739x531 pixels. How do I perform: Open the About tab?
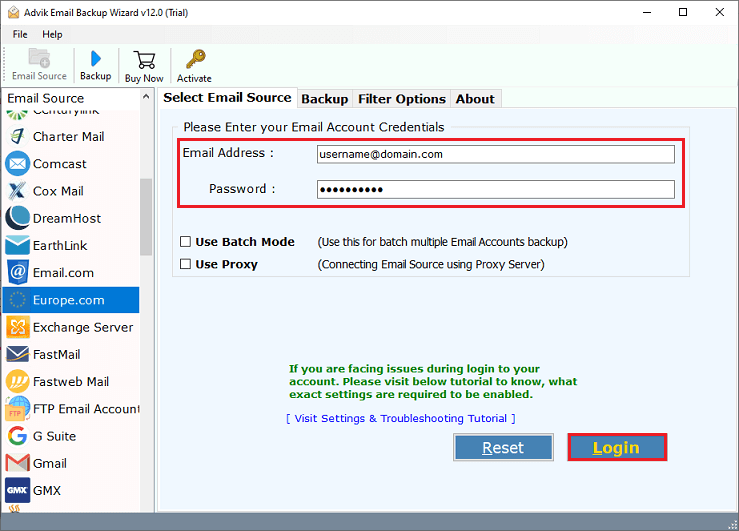[475, 99]
